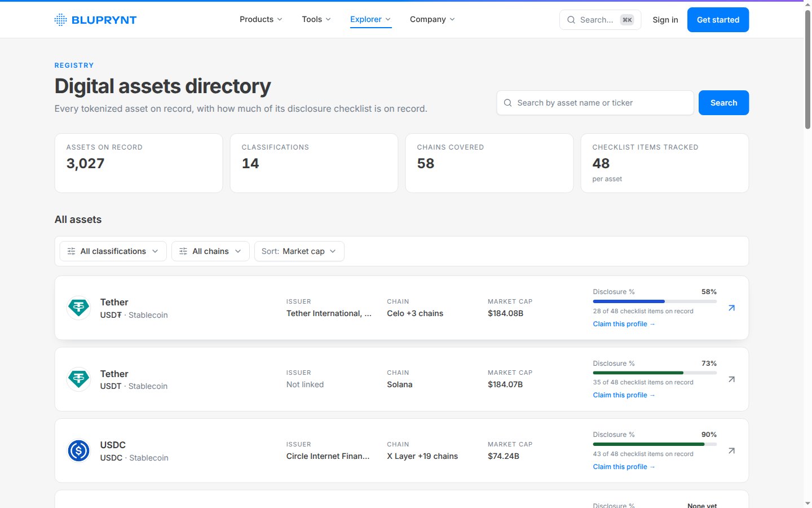Focus the search by asset name or ticker field

coord(595,103)
